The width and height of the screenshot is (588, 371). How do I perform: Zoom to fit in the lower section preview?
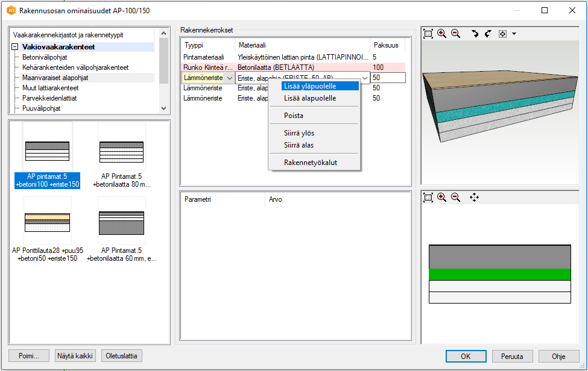click(x=428, y=198)
